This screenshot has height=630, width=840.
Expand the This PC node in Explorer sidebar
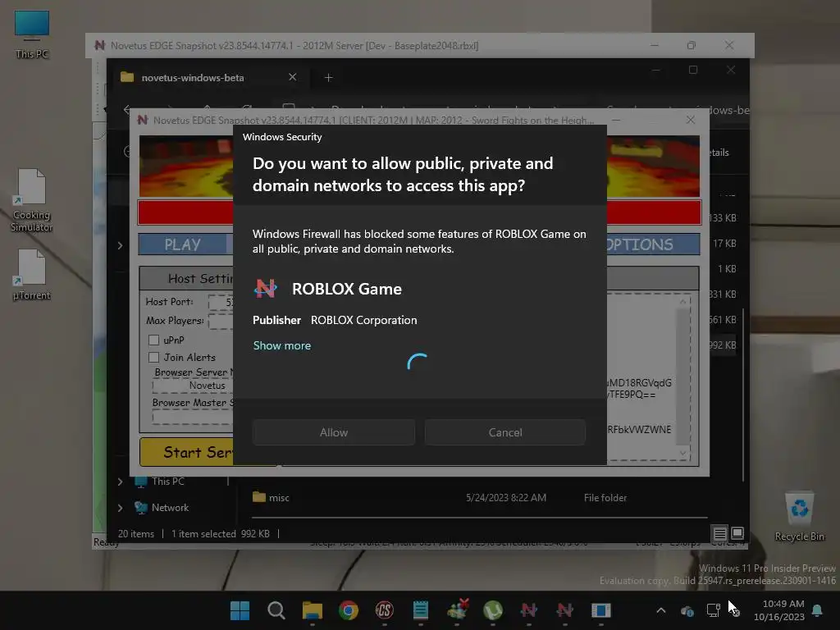click(120, 482)
